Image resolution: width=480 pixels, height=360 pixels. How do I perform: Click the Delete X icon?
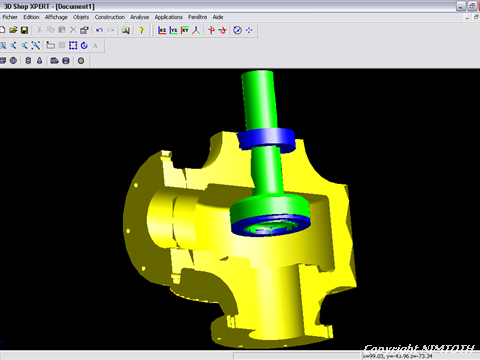(x=73, y=30)
